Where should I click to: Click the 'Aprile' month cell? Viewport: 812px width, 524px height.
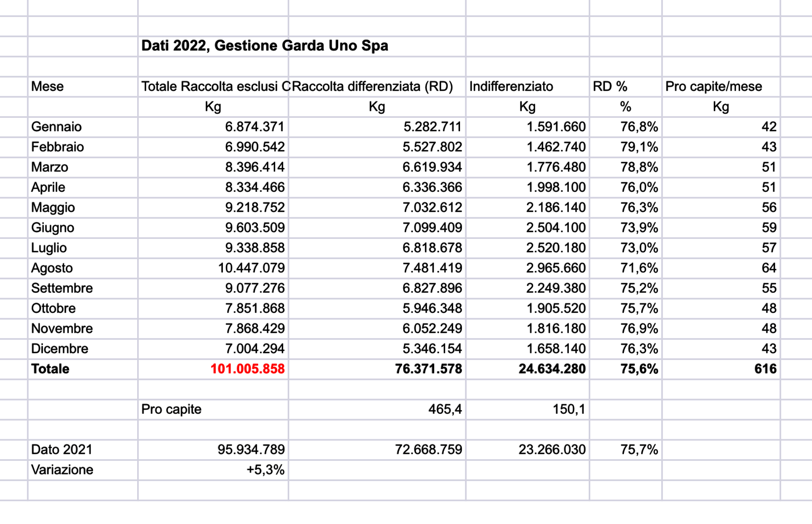[48, 187]
